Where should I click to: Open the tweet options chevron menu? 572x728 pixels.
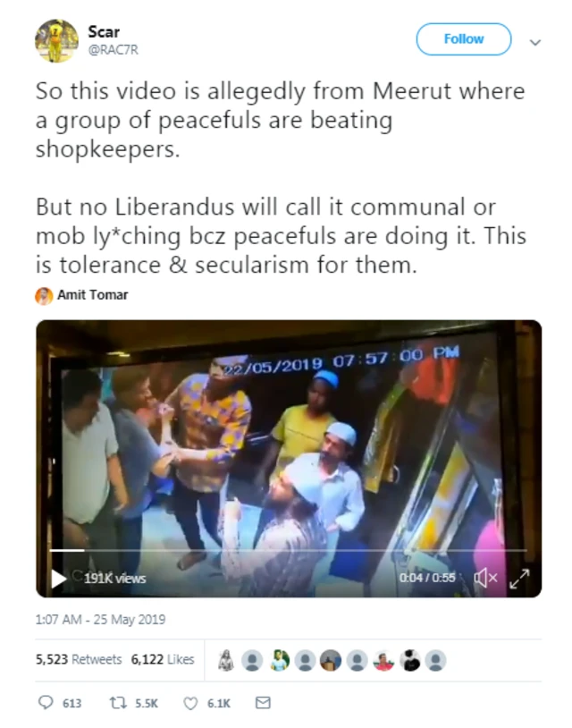click(535, 42)
